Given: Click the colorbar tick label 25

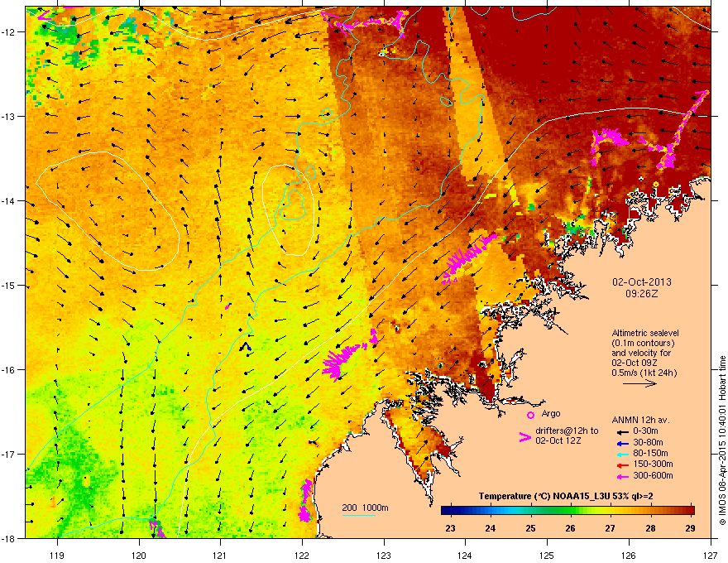Looking at the screenshot, I should (530, 528).
